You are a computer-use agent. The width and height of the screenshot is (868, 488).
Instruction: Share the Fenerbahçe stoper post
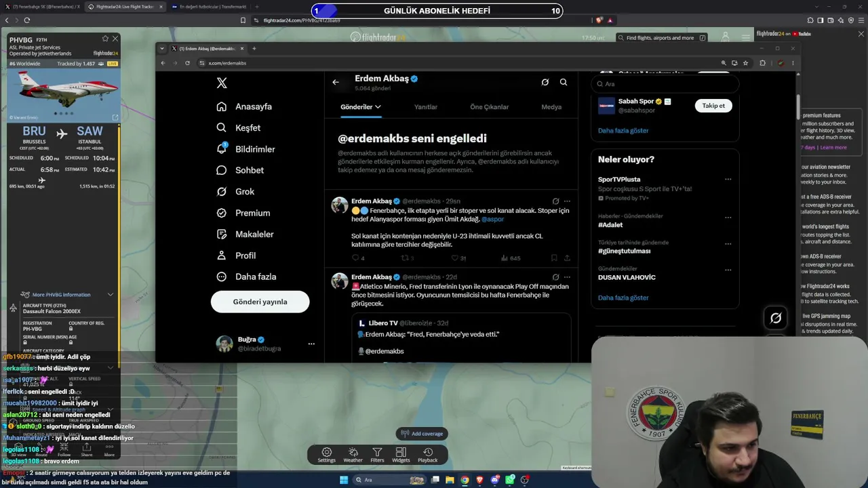click(x=567, y=258)
